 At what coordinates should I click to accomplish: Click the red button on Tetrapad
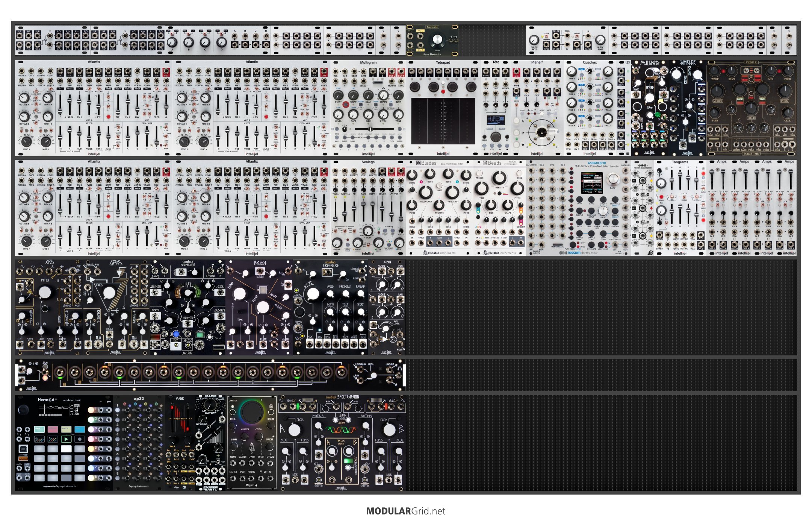443,91
